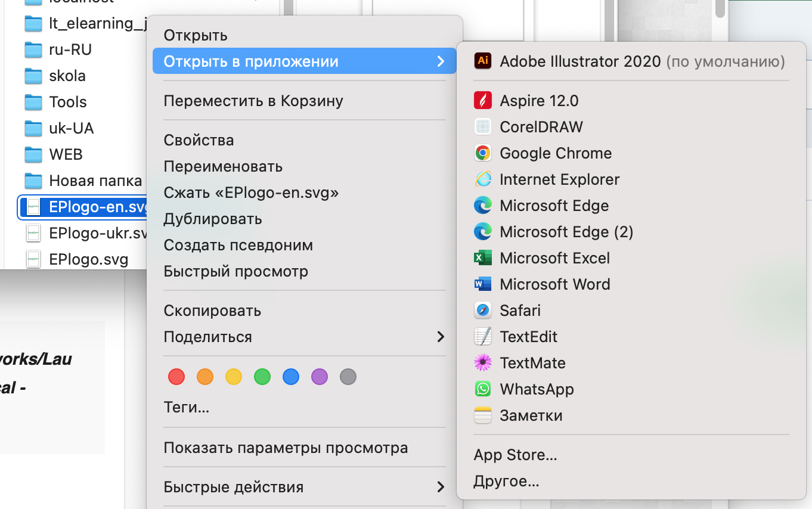Apply the gray tag color

click(348, 377)
